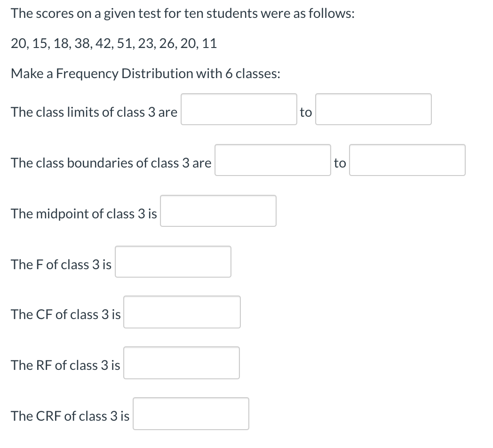The width and height of the screenshot is (493, 448).
Task: Click the empty box next to 'The F of class 3 is'
Action: click(173, 262)
